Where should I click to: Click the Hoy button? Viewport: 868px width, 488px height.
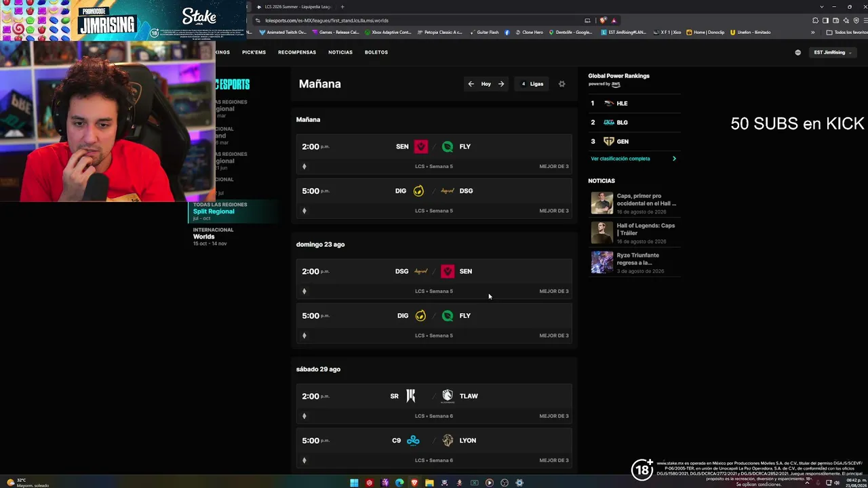click(x=486, y=84)
